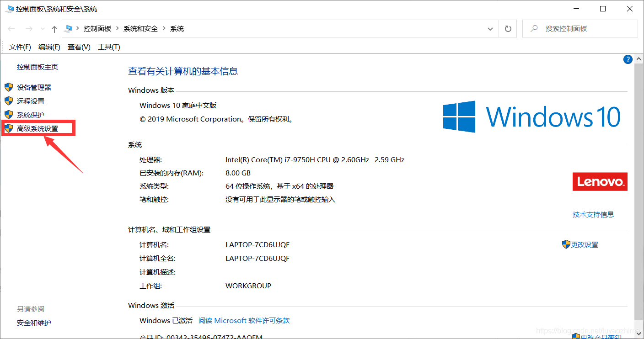Open the recent locations dropdown arrow
The height and width of the screenshot is (339, 644).
(43, 29)
